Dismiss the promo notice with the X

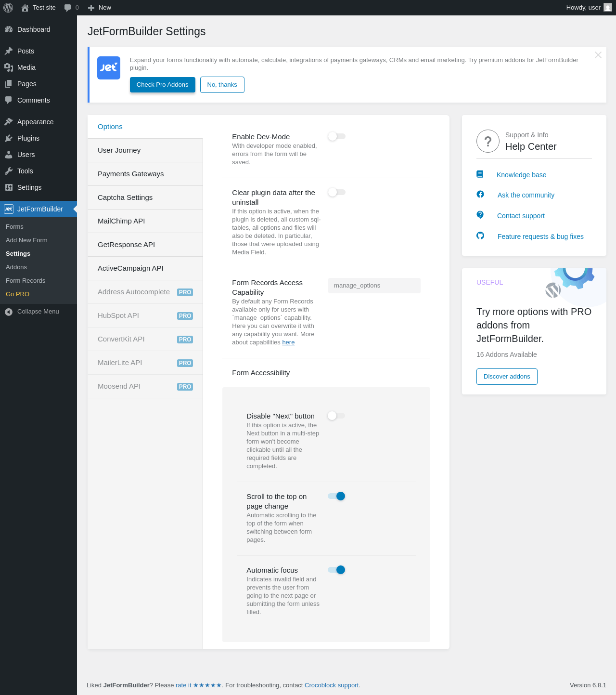(598, 55)
